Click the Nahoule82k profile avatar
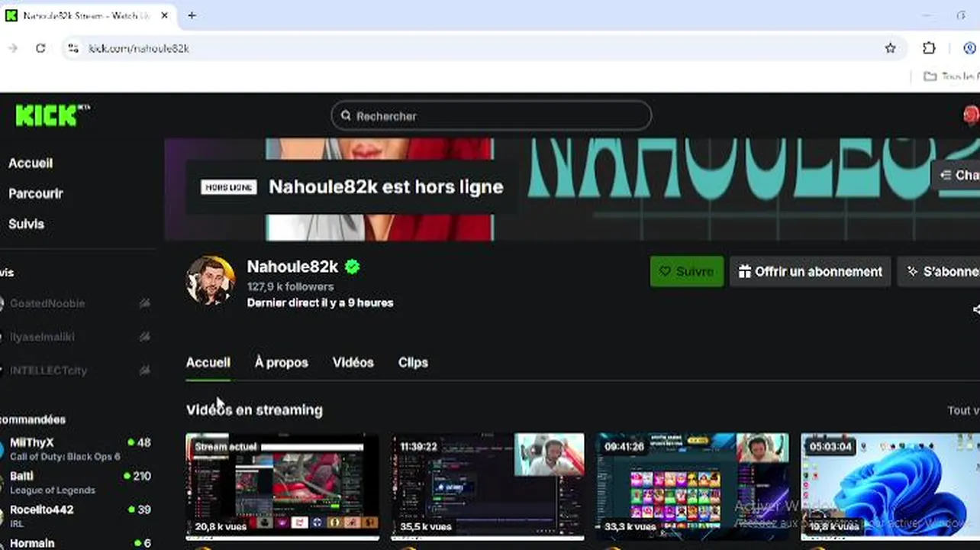This screenshot has height=550, width=980. pyautogui.click(x=211, y=280)
